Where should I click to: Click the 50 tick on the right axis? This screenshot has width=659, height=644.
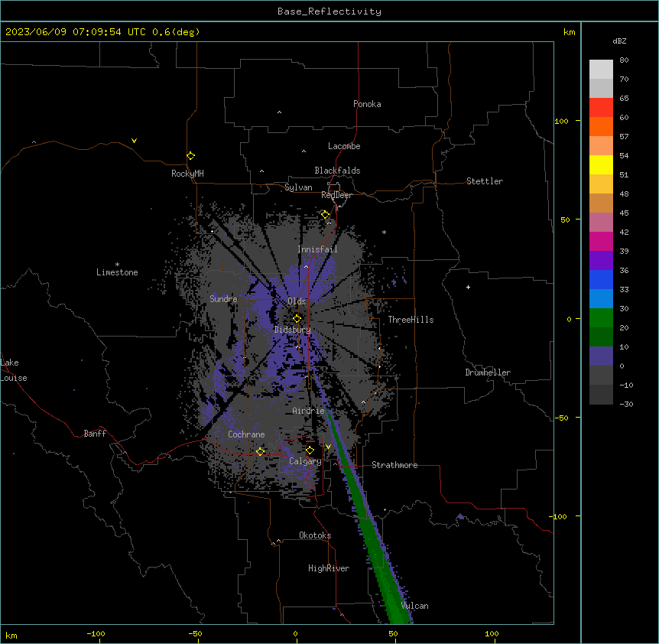pyautogui.click(x=565, y=220)
